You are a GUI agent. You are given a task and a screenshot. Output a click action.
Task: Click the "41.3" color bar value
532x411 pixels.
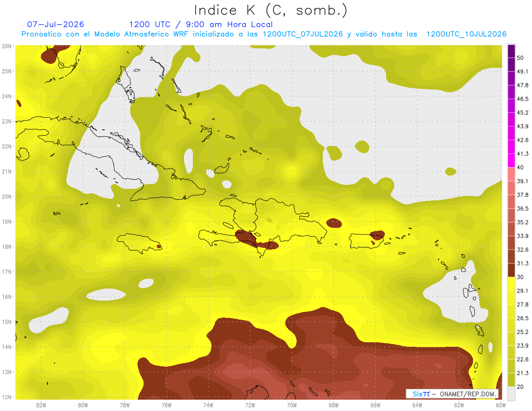523,154
